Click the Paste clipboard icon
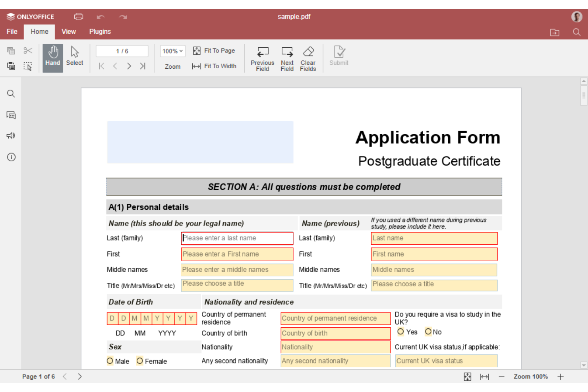The image size is (588, 392). pos(11,66)
